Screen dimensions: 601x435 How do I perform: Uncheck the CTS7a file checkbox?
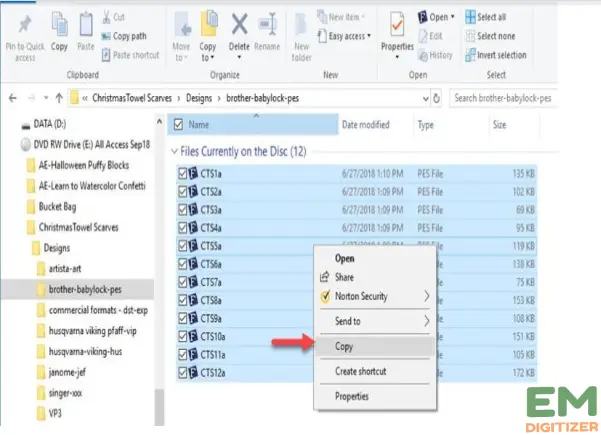click(x=183, y=282)
